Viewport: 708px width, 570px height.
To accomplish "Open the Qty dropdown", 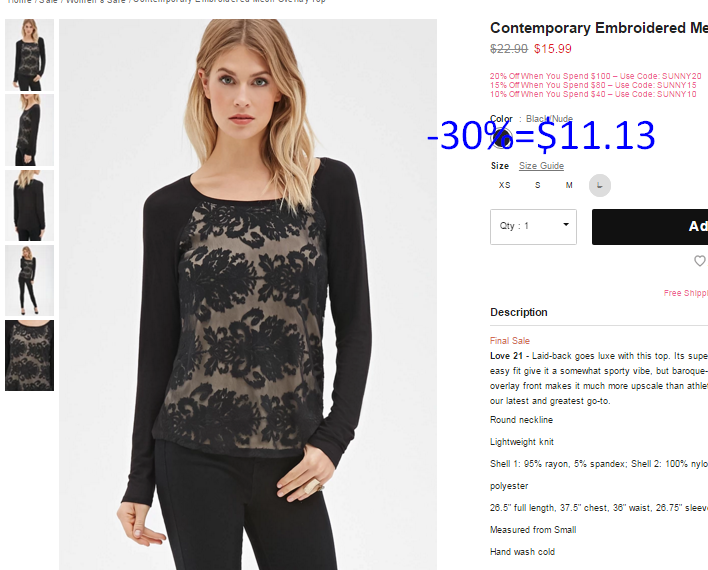I will (x=533, y=227).
